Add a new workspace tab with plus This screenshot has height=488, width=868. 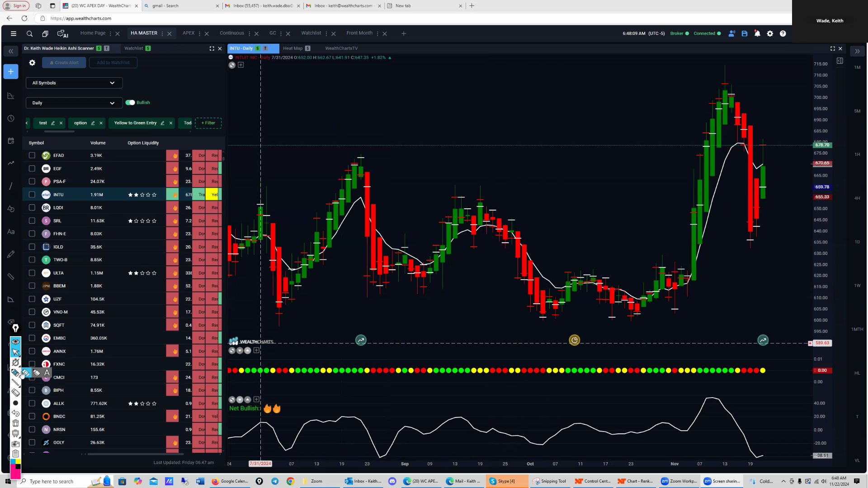click(404, 33)
